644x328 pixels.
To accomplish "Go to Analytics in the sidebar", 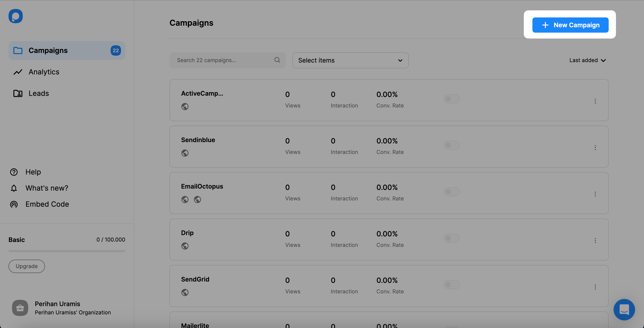I will pos(44,72).
